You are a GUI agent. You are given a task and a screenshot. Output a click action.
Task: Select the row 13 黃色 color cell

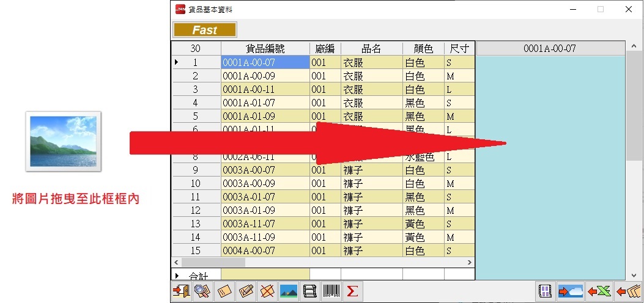[423, 224]
